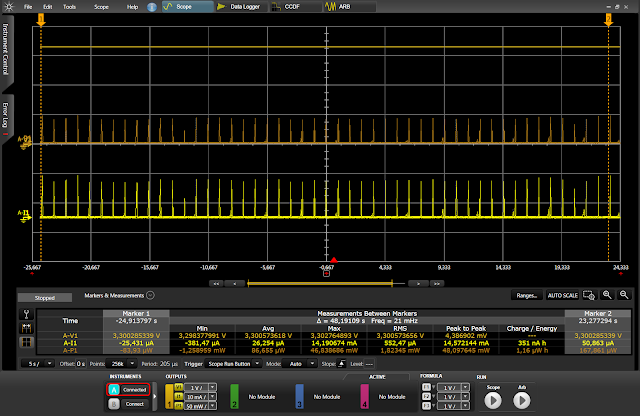Screen dimensions: 640x416
Task: Click the yellow output 1 module indicator
Action: 169,396
